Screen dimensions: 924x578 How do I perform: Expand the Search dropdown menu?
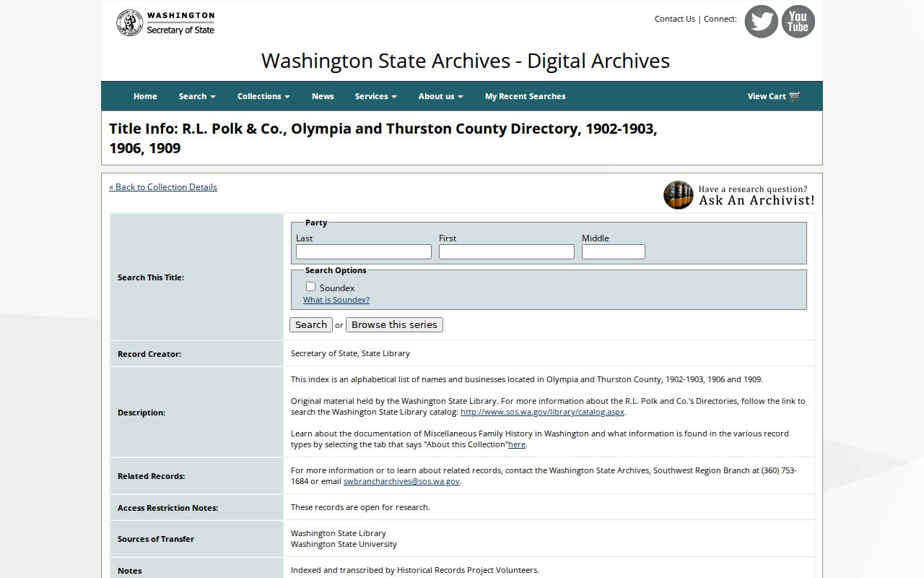[x=197, y=96]
